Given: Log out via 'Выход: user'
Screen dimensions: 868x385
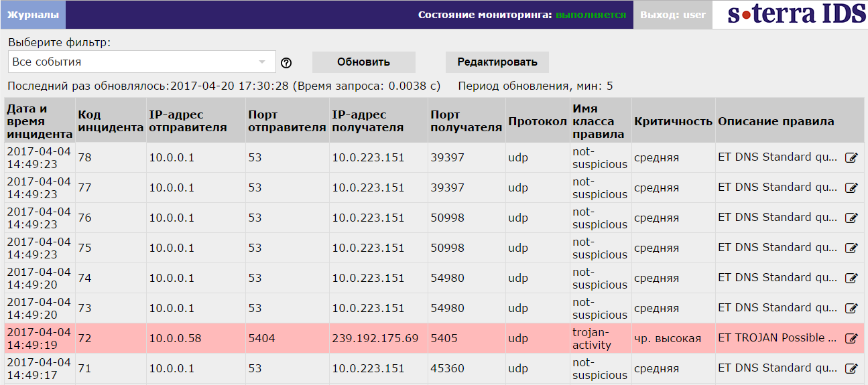Looking at the screenshot, I should point(673,15).
